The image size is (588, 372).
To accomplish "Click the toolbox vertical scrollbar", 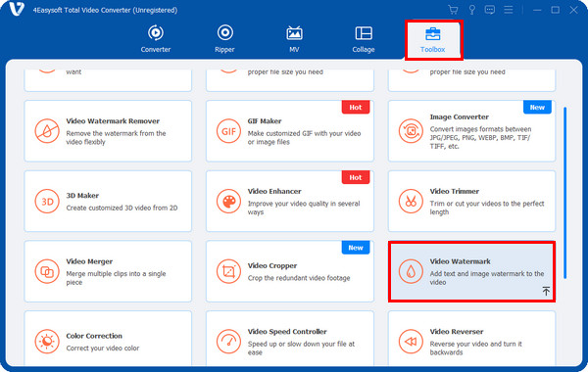I will click(564, 193).
